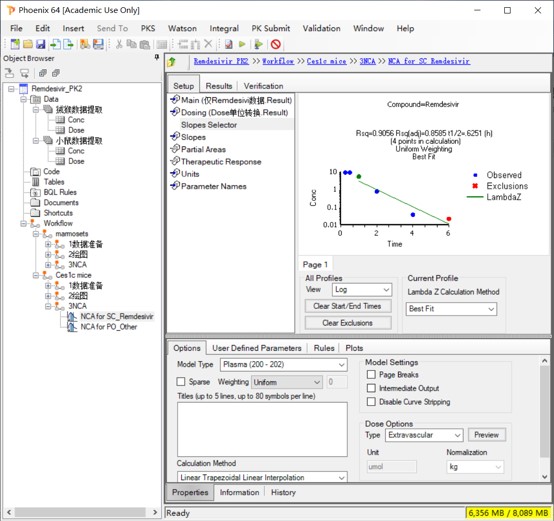Screen dimensions: 554x521
Task: Click the green Execute play icon
Action: click(x=242, y=44)
